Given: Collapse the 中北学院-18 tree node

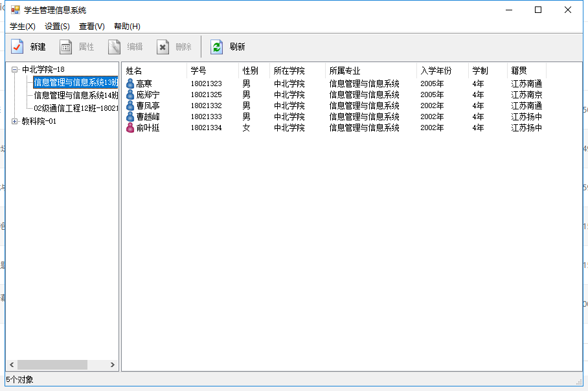Looking at the screenshot, I should click(x=15, y=69).
